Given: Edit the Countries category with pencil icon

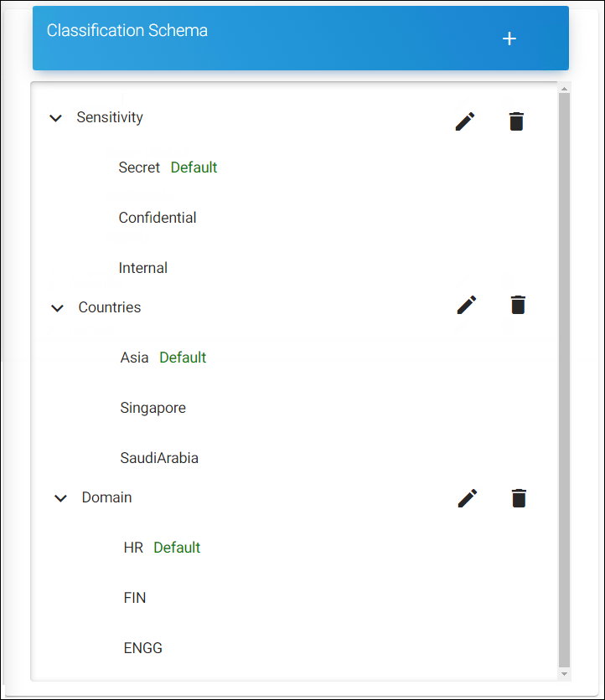Looking at the screenshot, I should [467, 305].
